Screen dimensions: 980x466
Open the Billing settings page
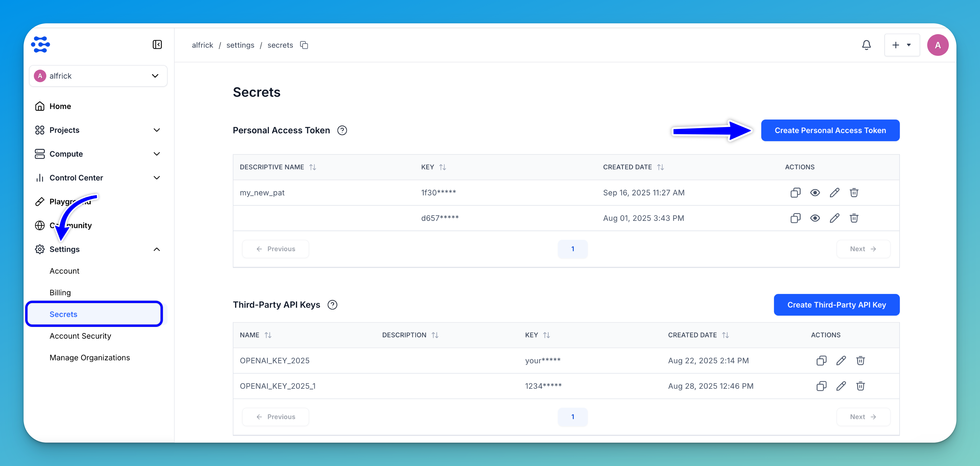[60, 292]
